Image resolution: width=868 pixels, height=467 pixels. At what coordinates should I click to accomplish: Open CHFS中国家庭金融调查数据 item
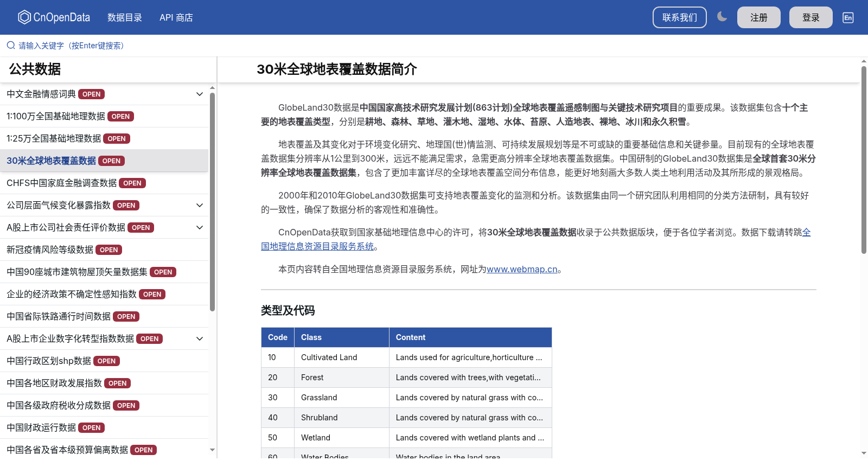click(104, 183)
